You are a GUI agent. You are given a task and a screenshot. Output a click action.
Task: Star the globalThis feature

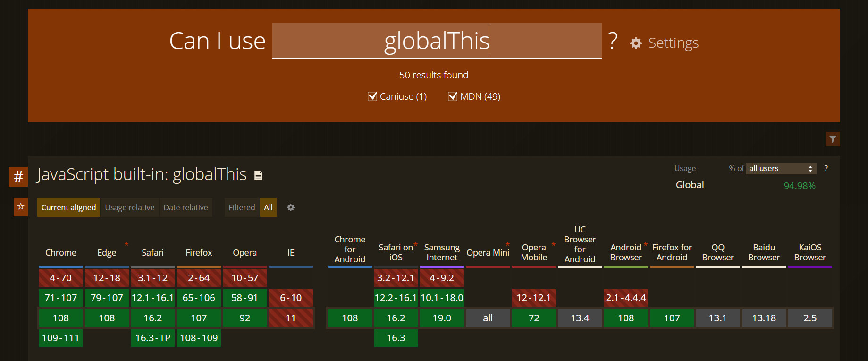[21, 206]
